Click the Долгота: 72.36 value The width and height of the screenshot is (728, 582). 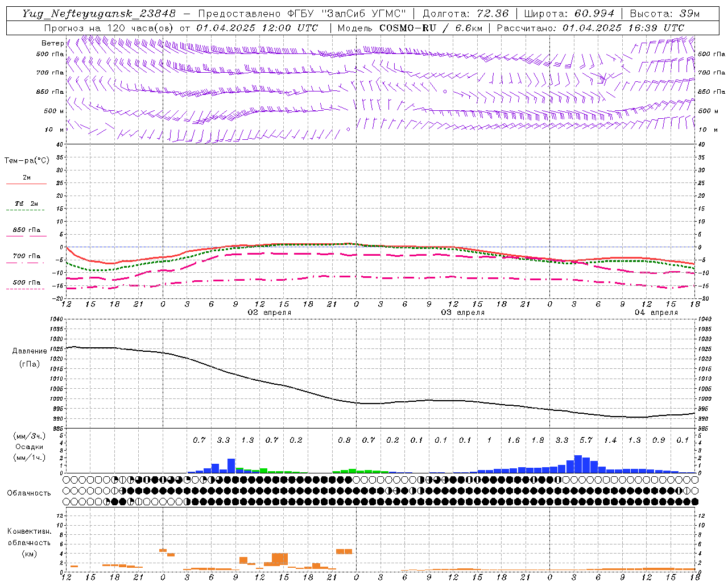pyautogui.click(x=466, y=14)
